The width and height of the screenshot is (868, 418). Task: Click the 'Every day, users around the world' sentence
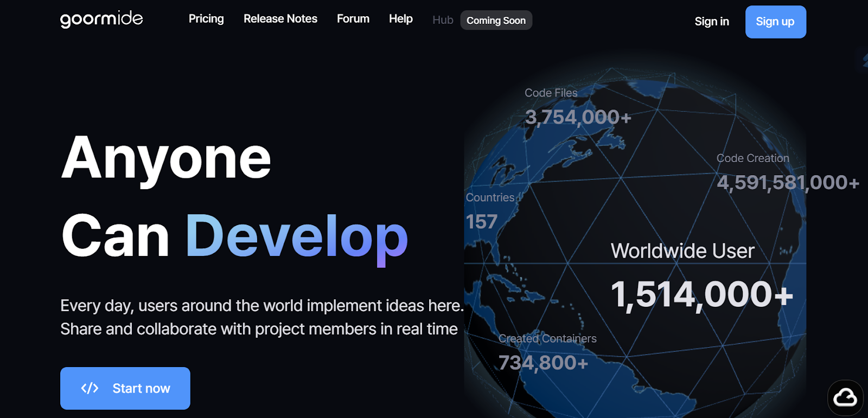(262, 306)
